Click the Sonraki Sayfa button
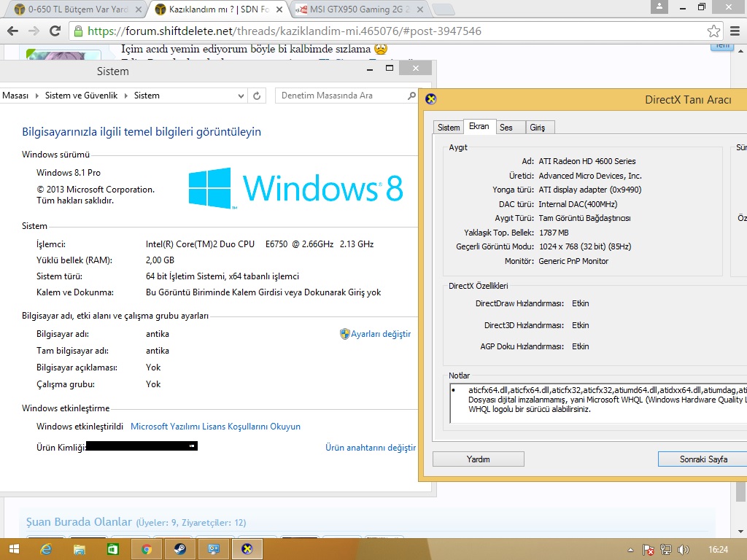Image resolution: width=747 pixels, height=560 pixels. tap(703, 459)
